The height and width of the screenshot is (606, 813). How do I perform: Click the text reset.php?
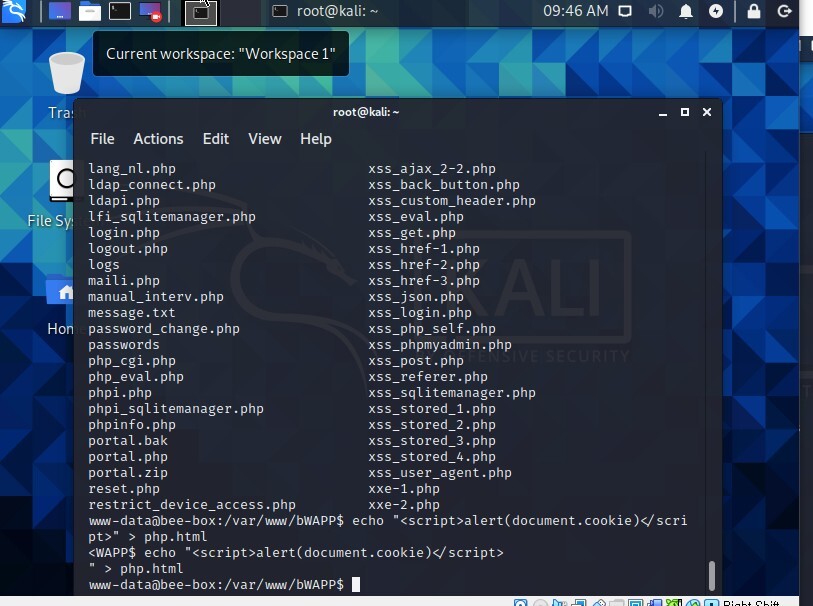124,489
